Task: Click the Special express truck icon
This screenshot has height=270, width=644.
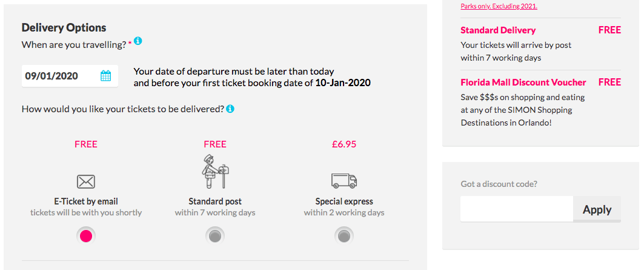Action: (x=344, y=180)
